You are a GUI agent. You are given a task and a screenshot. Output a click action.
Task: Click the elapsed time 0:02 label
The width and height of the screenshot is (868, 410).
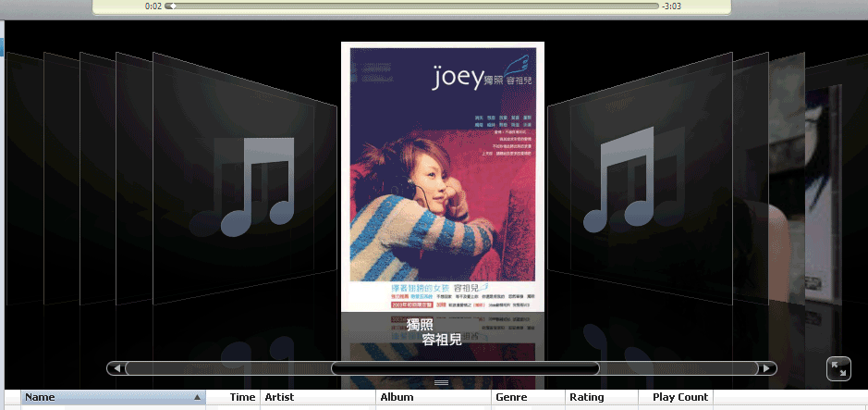click(x=153, y=6)
